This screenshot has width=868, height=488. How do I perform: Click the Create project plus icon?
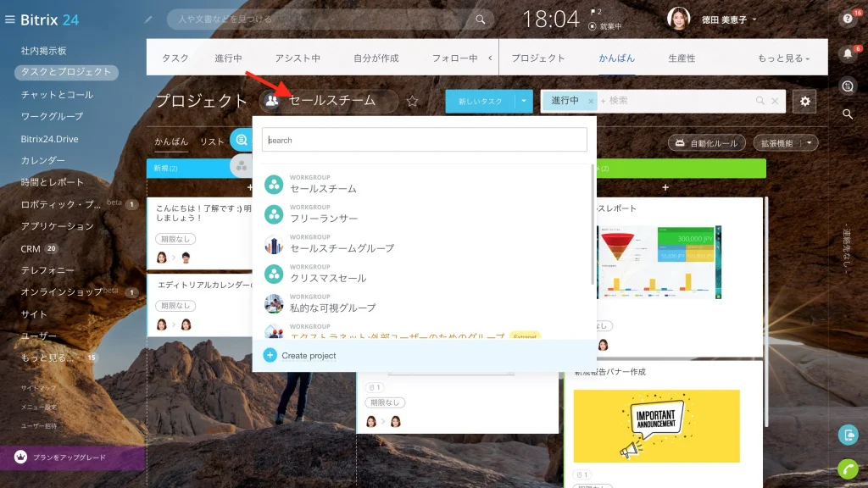(270, 355)
